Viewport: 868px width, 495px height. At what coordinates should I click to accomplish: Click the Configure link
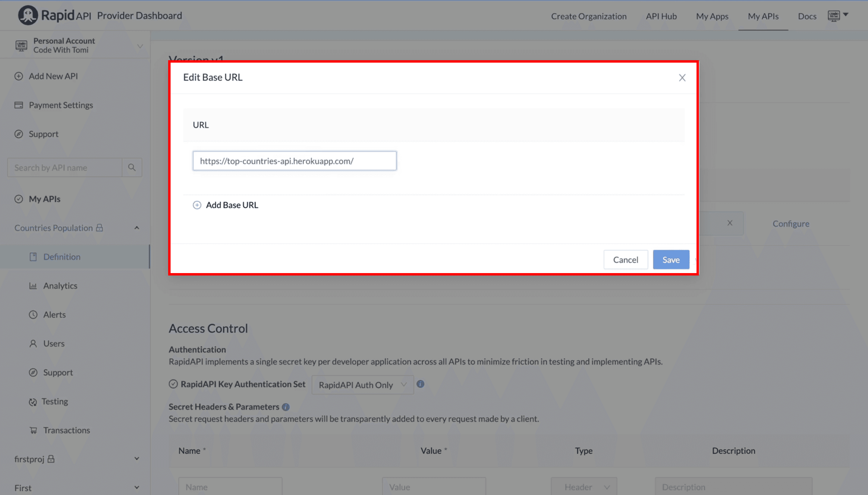pyautogui.click(x=791, y=223)
